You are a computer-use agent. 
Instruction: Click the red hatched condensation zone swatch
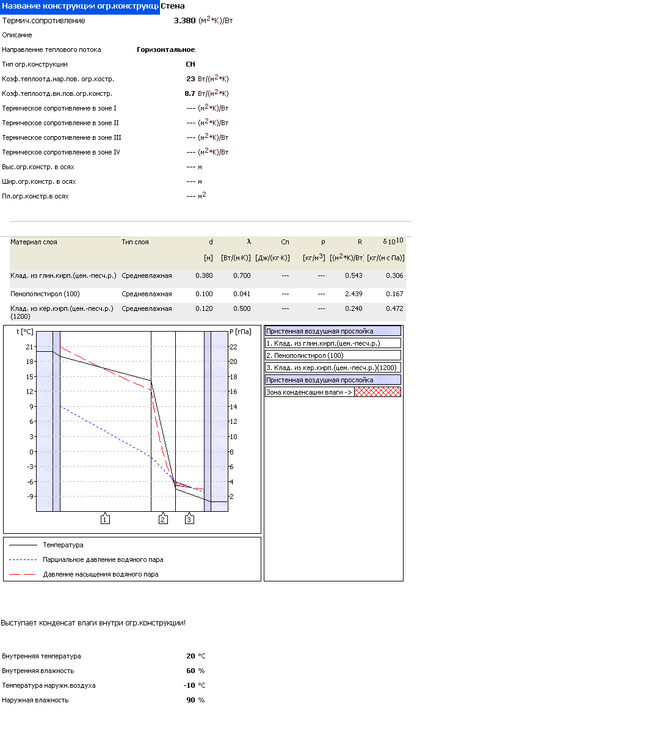377,392
